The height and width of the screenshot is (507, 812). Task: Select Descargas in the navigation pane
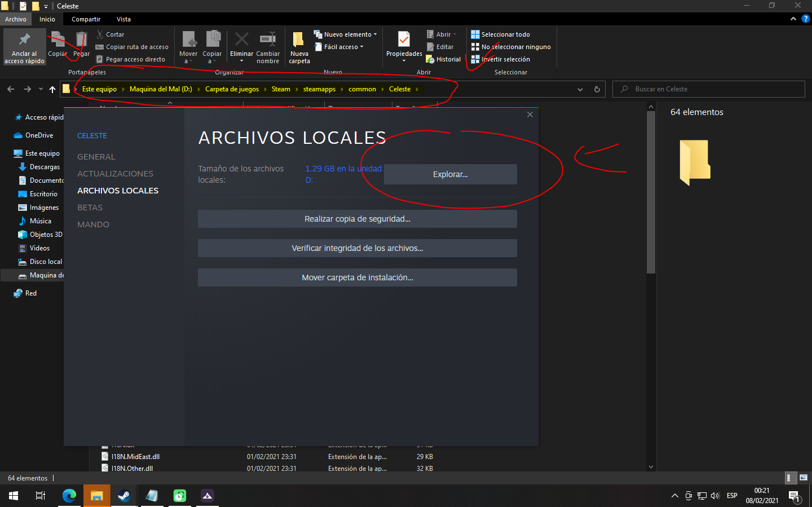(45, 167)
